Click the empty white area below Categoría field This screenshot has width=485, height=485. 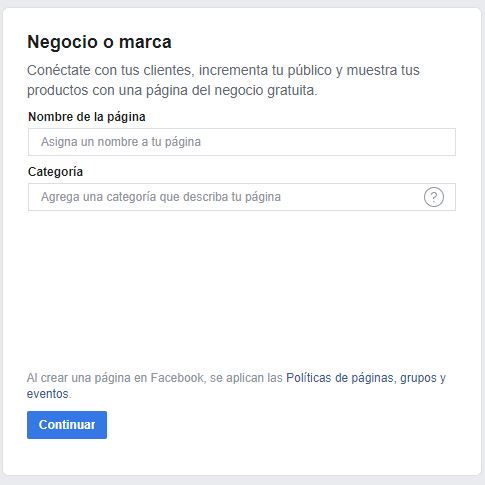[x=242, y=287]
